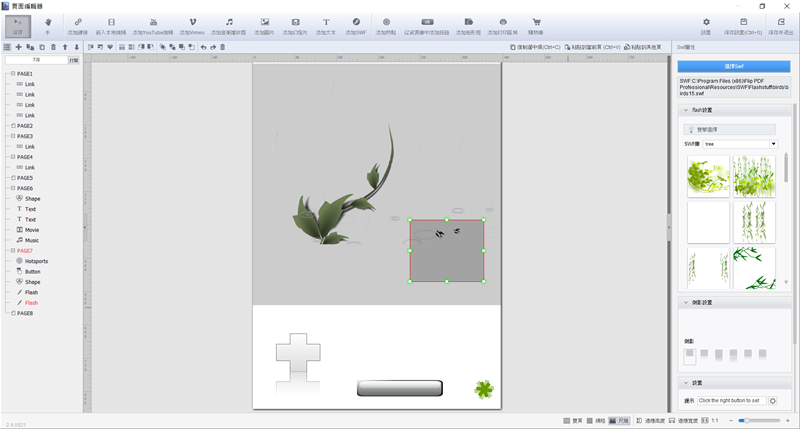Add a music player from the toolbar
This screenshot has width=800, height=429.
(229, 25)
